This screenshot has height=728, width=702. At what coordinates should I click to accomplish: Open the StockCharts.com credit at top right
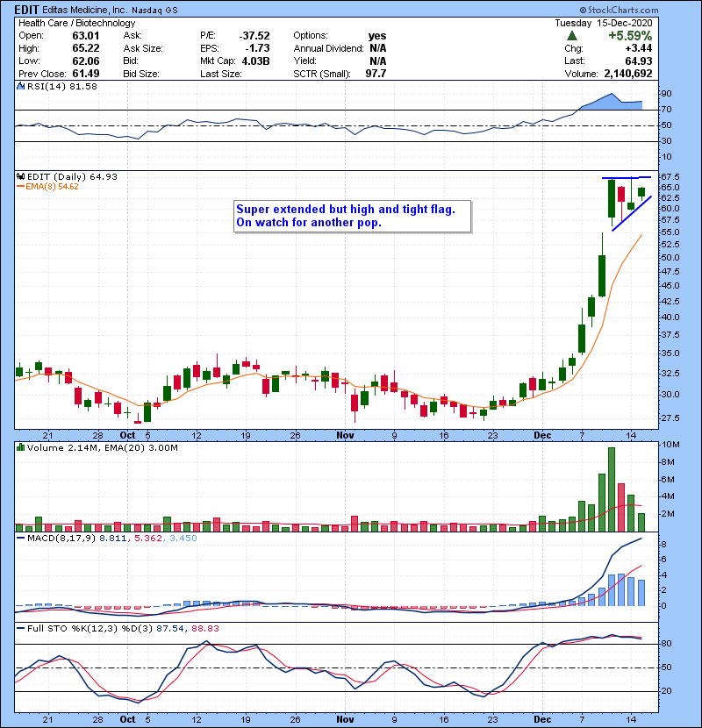point(619,10)
